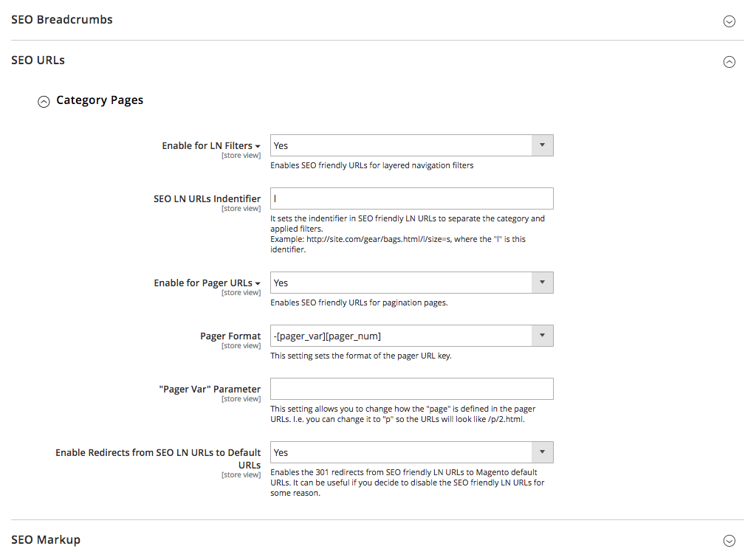This screenshot has height=560, width=745.
Task: Focus the "Pager Var" Parameter input field
Action: coord(411,389)
